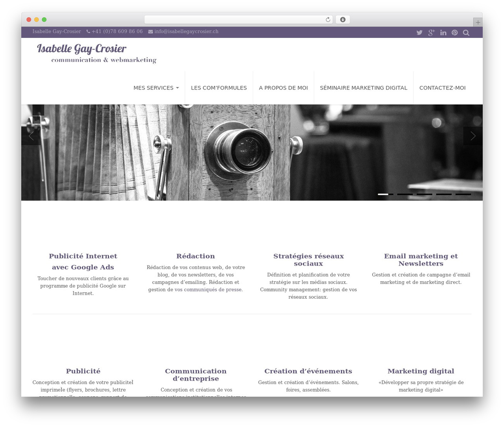Select the last slider indicator
The height and width of the screenshot is (427, 504).
click(463, 194)
